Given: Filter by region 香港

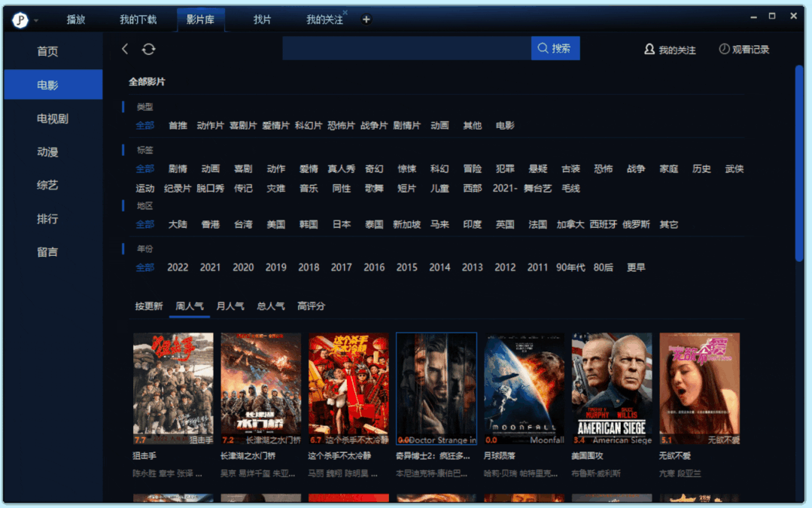Looking at the screenshot, I should [x=210, y=224].
